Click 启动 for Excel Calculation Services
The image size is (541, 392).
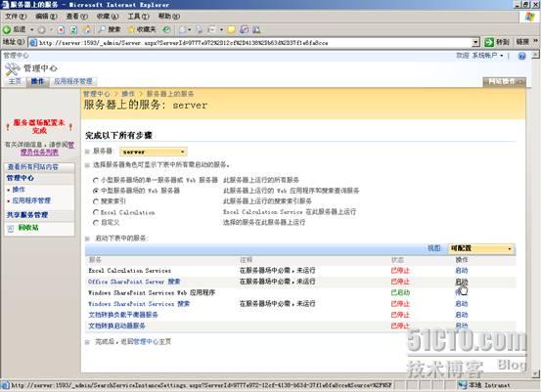pos(462,271)
